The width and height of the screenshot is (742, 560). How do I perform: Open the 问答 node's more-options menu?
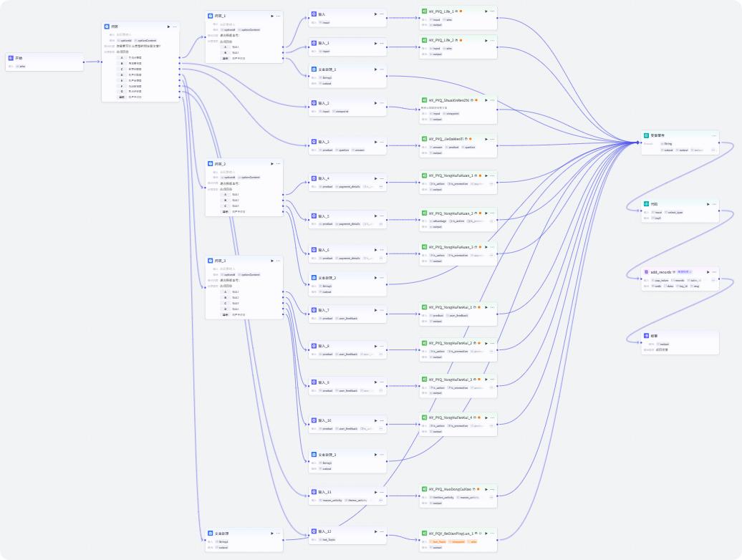pos(175,26)
